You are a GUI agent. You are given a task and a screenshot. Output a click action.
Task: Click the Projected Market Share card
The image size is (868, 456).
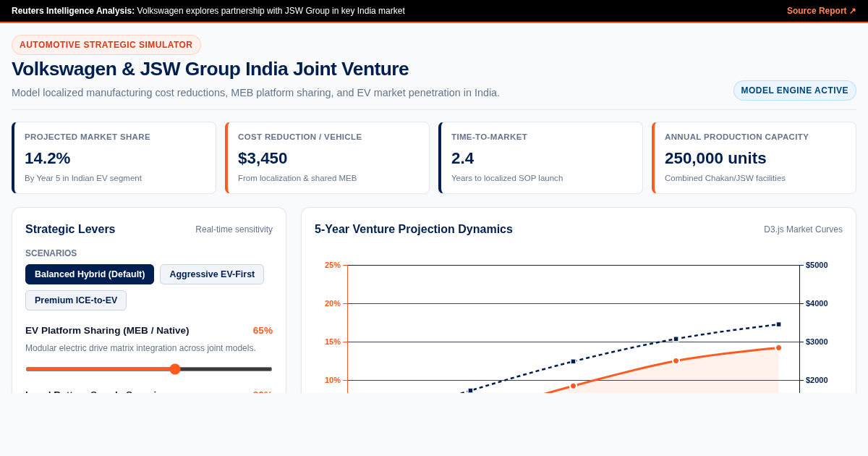pos(114,158)
